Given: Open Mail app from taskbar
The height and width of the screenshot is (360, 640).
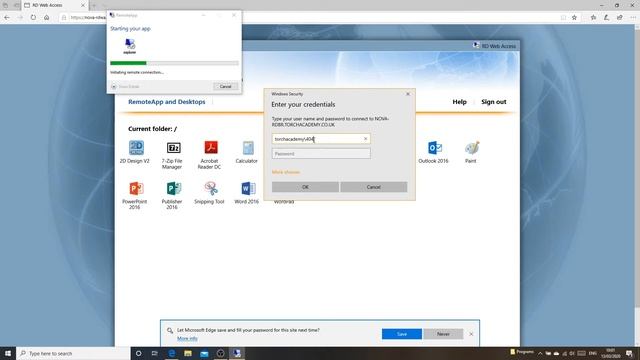Looking at the screenshot, I should (204, 353).
